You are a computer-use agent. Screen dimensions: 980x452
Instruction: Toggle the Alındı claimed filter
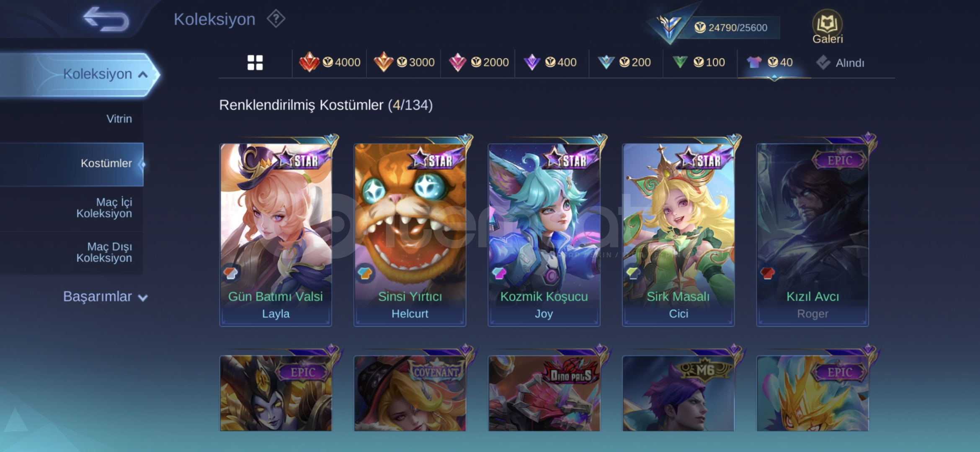coord(840,63)
